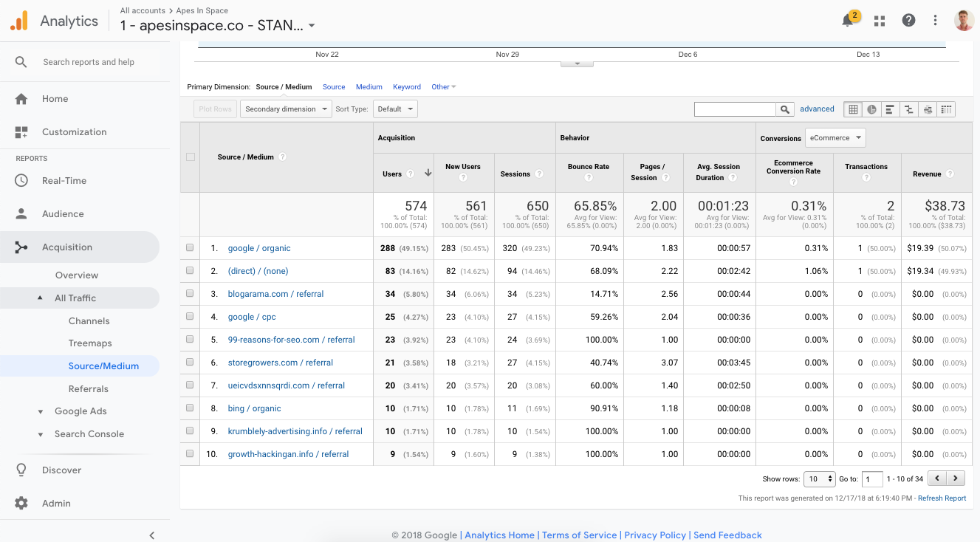Open the Referrals report
This screenshot has height=542, width=980.
(88, 389)
